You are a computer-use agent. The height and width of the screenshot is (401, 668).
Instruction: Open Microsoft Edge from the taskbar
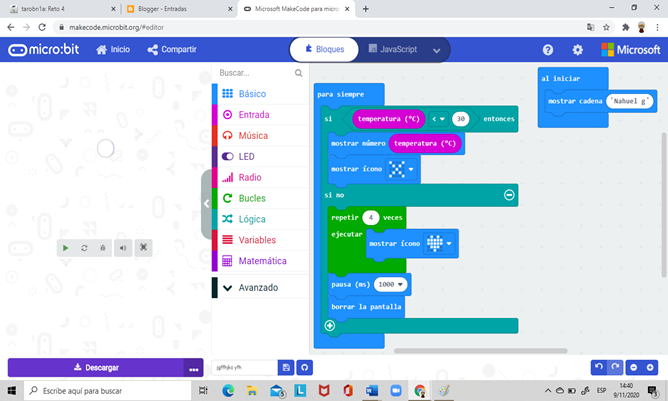tap(228, 390)
